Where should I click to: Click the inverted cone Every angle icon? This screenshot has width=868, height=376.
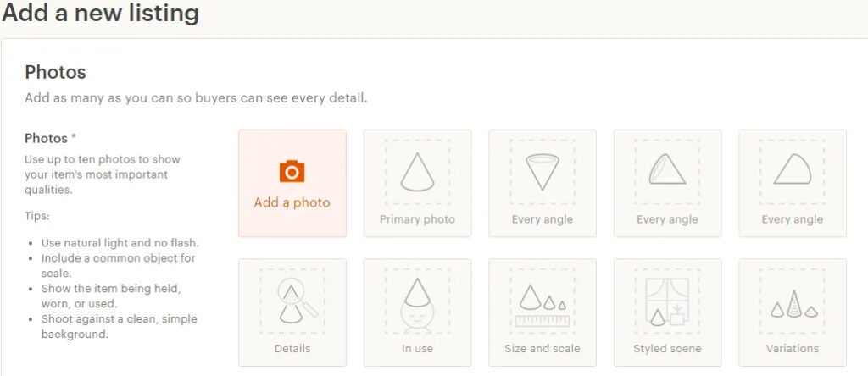click(542, 173)
